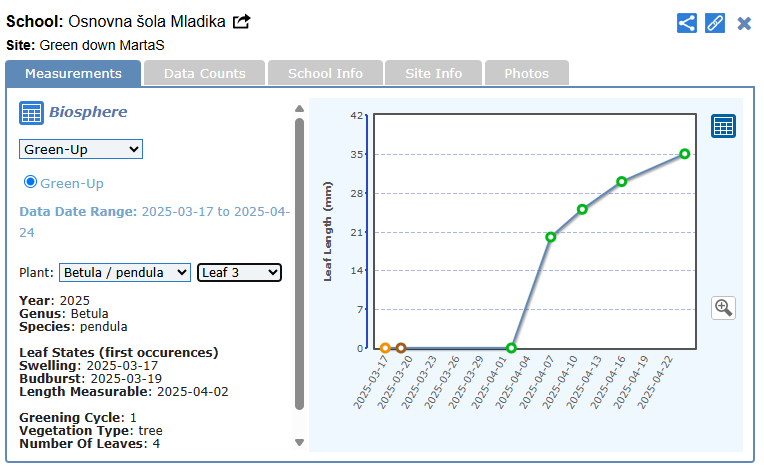764x472 pixels.
Task: Switch to the School Info tab
Action: click(325, 73)
